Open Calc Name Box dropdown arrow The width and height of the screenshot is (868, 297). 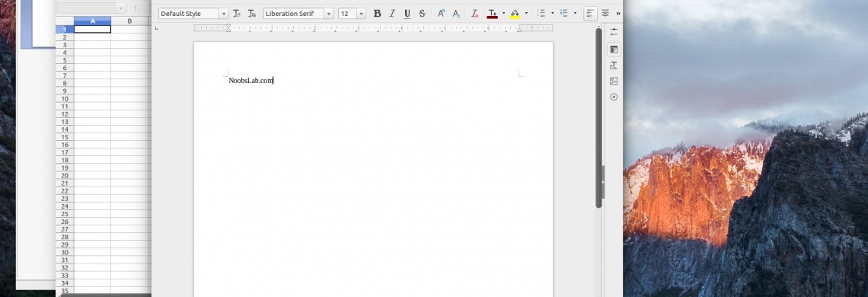(x=120, y=8)
